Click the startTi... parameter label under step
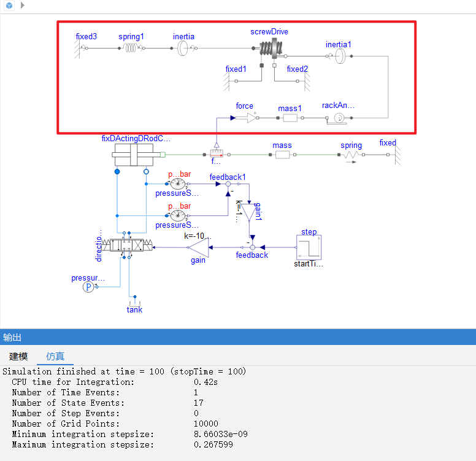 [x=309, y=264]
